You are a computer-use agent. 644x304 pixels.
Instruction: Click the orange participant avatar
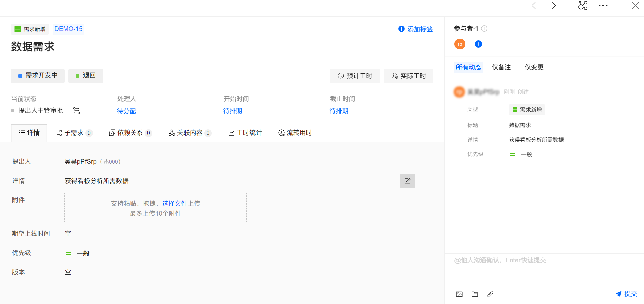[460, 44]
